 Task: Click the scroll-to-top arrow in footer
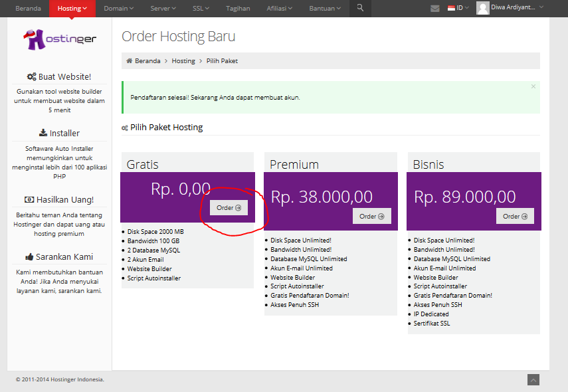[533, 379]
